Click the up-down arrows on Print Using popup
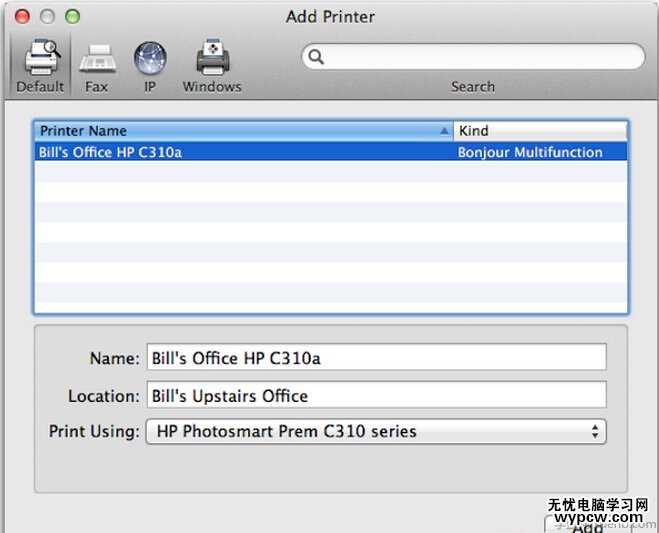 [x=595, y=432]
